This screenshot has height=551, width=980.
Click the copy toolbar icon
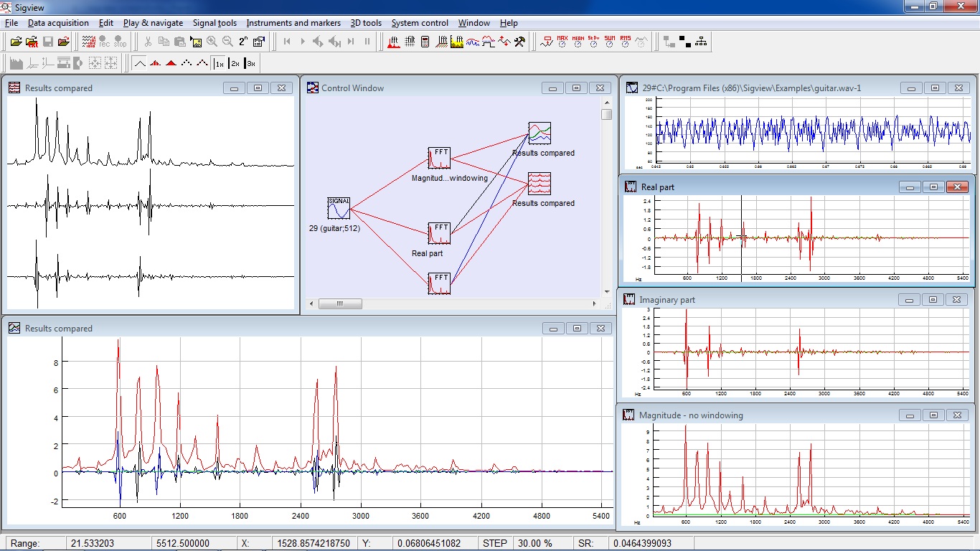[x=164, y=42]
